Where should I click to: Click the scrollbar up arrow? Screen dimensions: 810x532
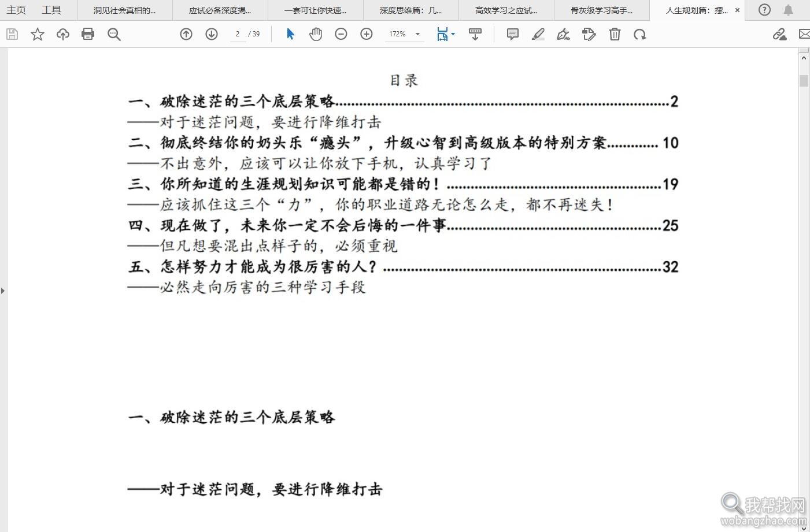804,57
